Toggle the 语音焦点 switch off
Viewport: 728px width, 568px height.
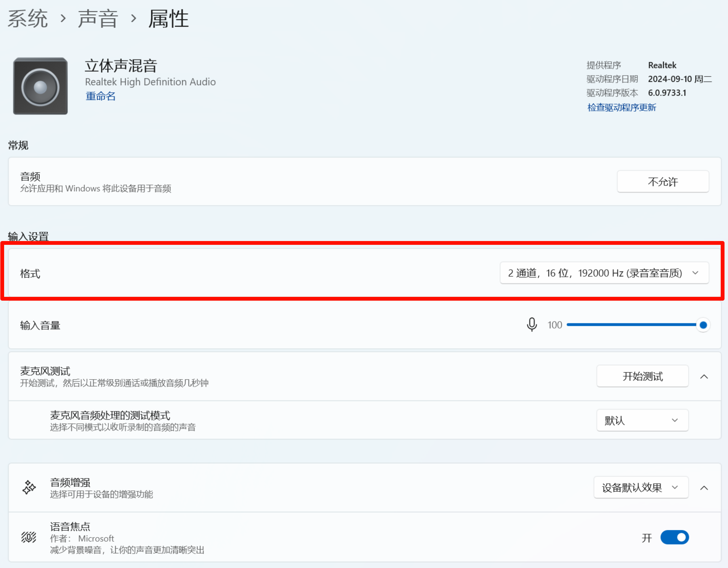pyautogui.click(x=674, y=537)
